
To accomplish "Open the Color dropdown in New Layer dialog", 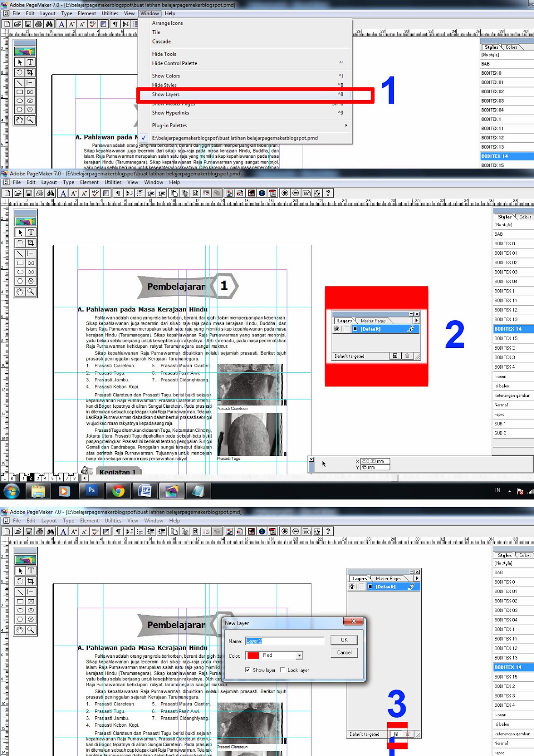I will 299,655.
